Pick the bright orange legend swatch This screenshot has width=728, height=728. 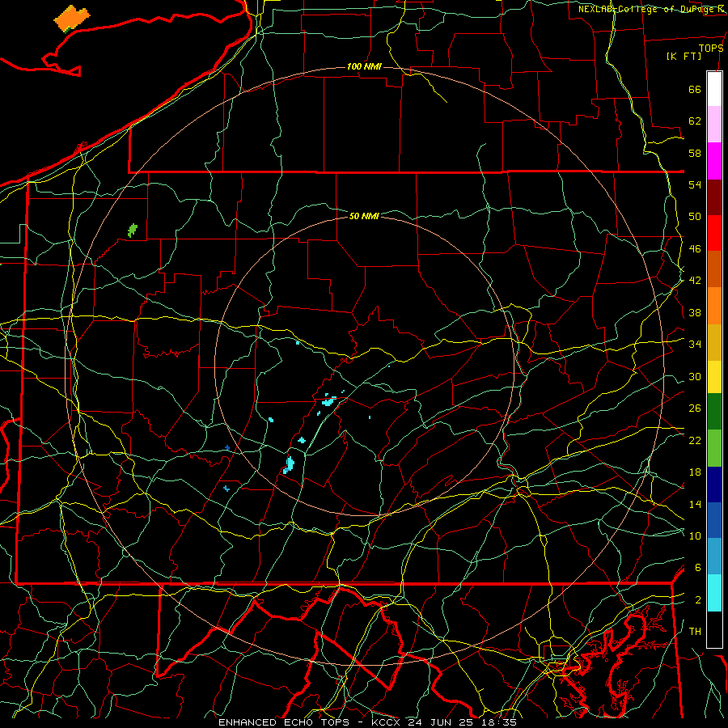click(714, 306)
